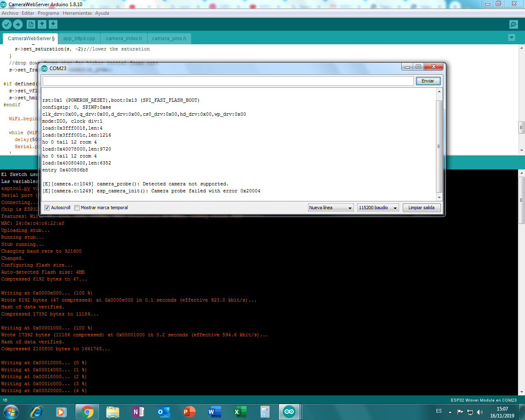Viewport: 525px width, 420px height.
Task: Open PowerPoint from the taskbar
Action: (189, 412)
